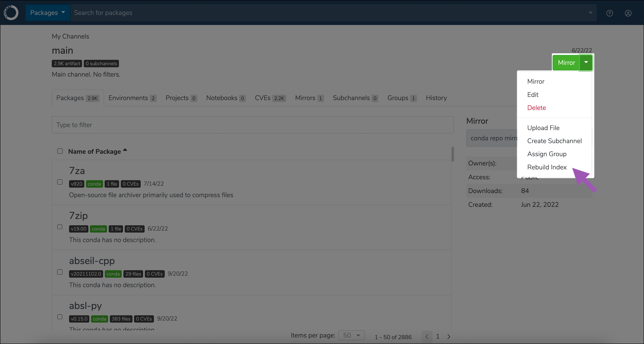The image size is (644, 344).
Task: Open the help question mark icon
Action: (610, 13)
